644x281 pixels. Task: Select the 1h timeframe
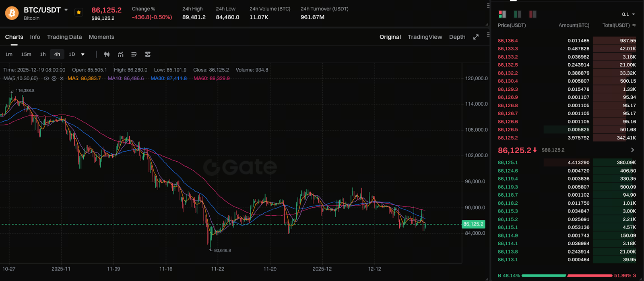tap(43, 54)
